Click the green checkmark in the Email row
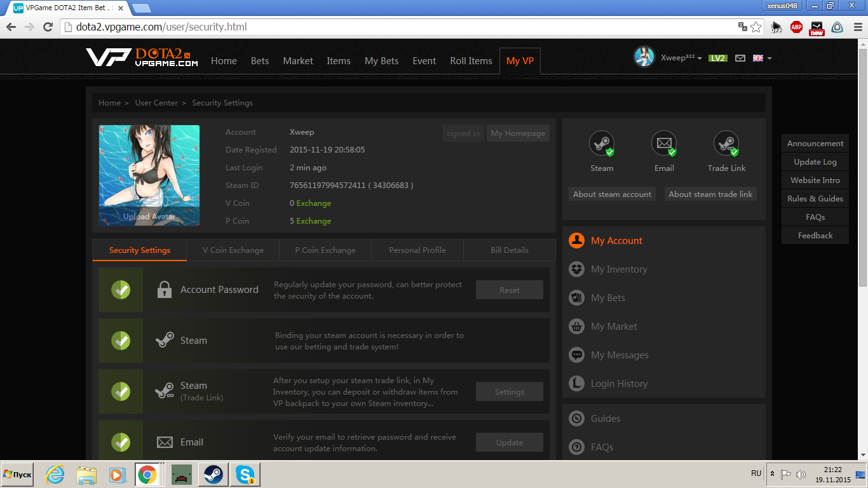Image resolution: width=868 pixels, height=488 pixels. coord(121,442)
